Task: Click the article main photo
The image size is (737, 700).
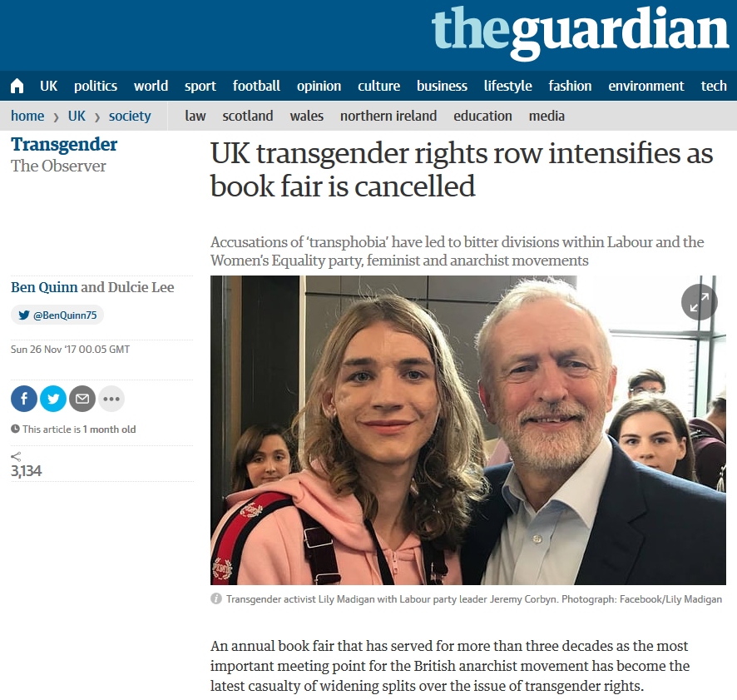Action: [468, 430]
